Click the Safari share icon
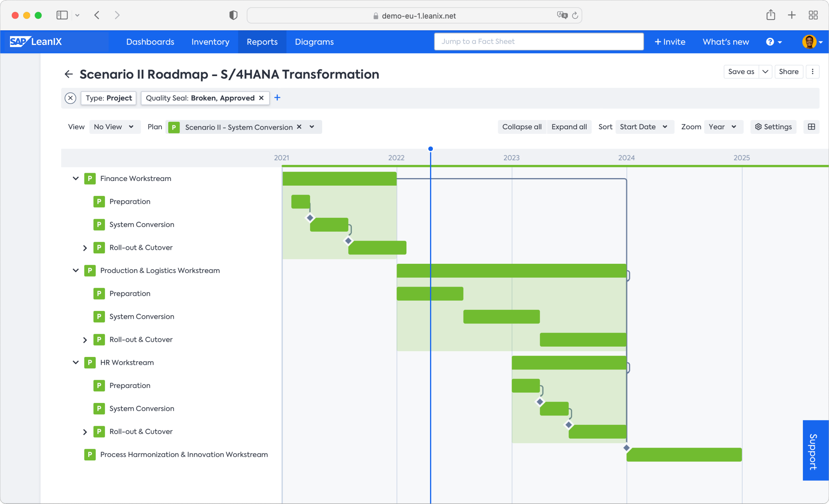Viewport: 829px width, 504px height. (770, 15)
